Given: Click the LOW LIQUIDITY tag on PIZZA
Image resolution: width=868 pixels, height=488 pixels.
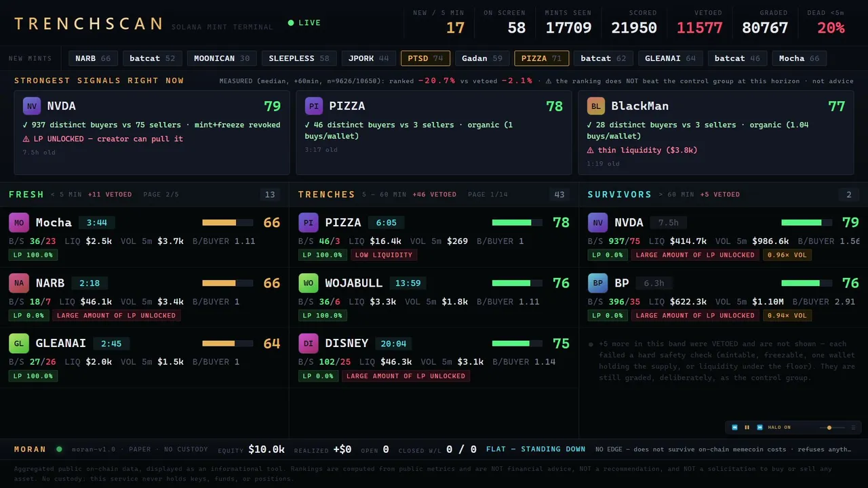Looking at the screenshot, I should (384, 255).
